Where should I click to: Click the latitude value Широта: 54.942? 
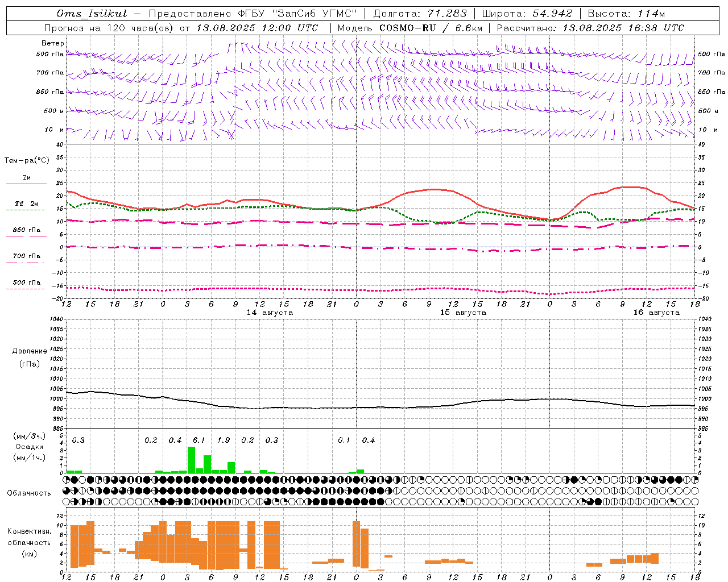pos(527,14)
